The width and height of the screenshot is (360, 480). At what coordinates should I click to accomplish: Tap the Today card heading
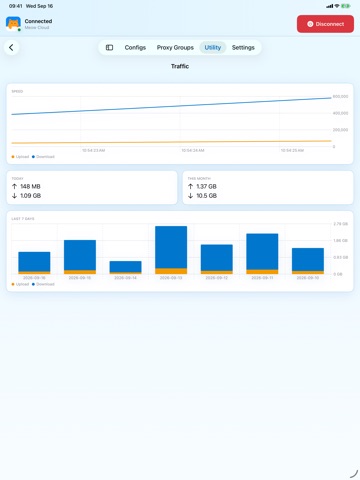coord(17,179)
